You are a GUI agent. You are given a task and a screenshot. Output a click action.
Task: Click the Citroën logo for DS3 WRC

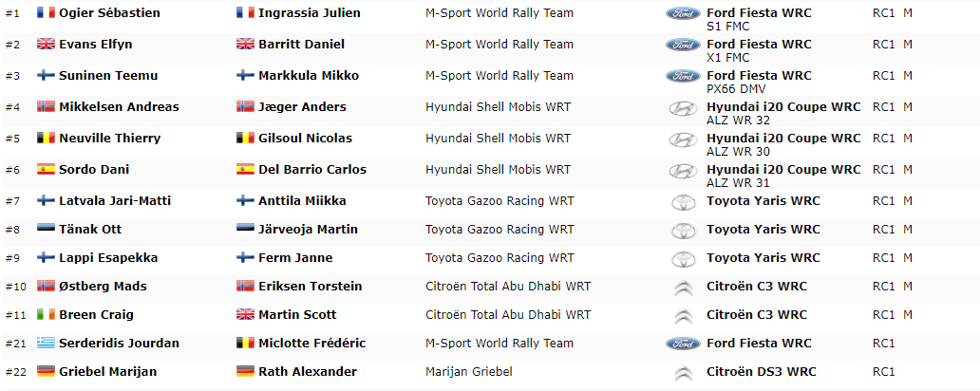(x=683, y=374)
